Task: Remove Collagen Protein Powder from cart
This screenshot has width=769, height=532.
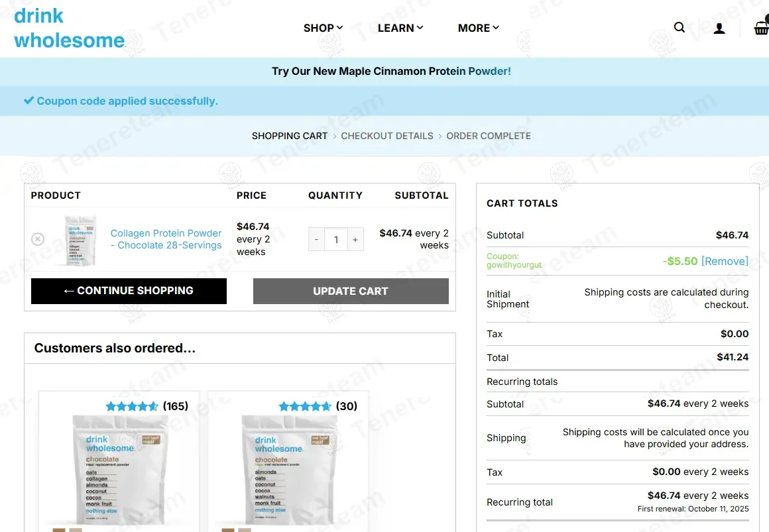Action: pos(38,239)
